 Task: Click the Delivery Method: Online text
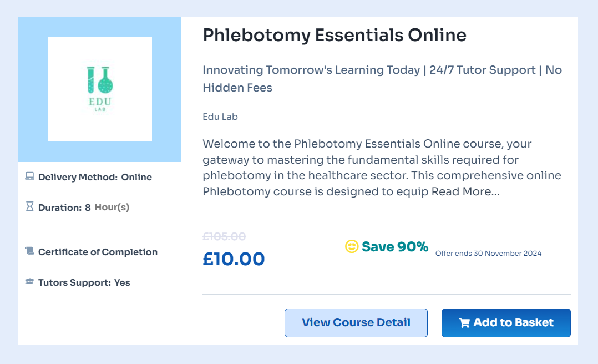coord(95,178)
